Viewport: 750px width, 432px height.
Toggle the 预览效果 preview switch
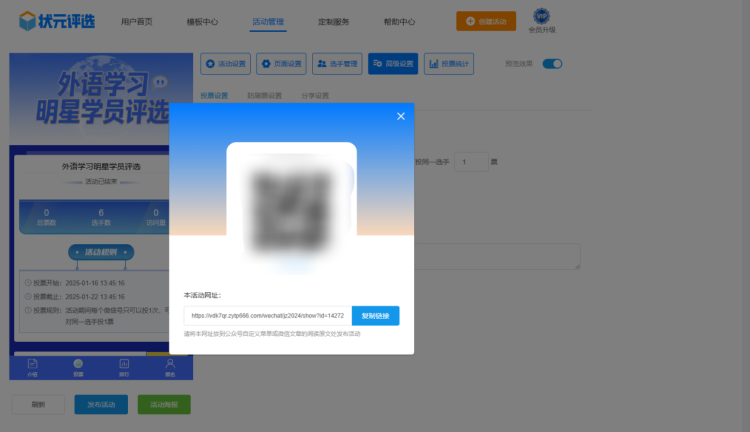[x=552, y=64]
